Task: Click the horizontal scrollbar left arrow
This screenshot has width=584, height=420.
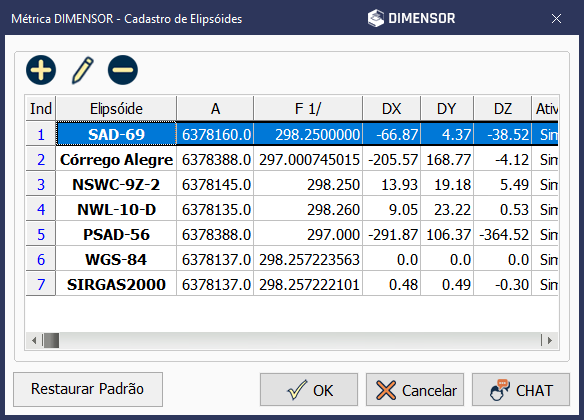Action: tap(34, 340)
